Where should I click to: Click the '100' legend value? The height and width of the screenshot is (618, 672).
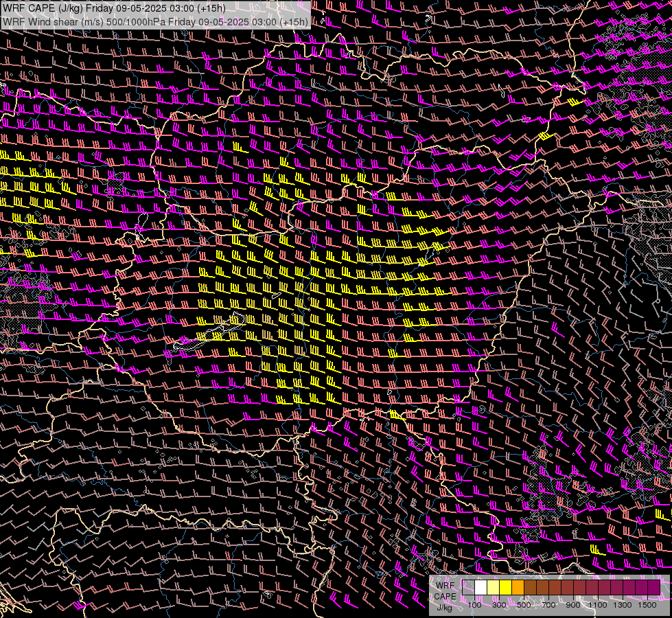click(x=474, y=605)
